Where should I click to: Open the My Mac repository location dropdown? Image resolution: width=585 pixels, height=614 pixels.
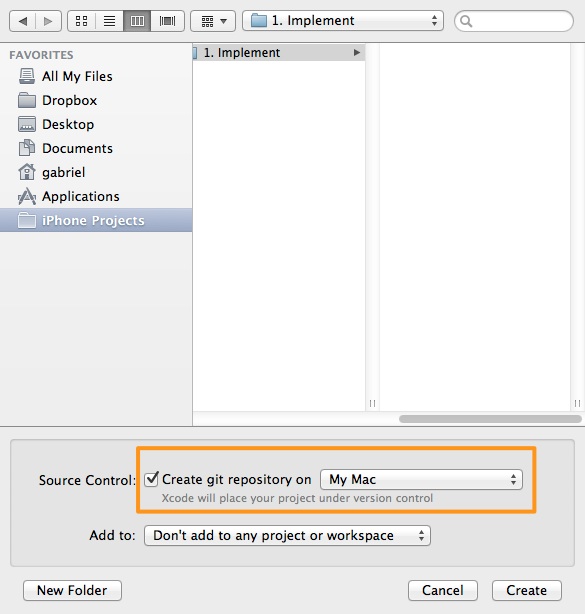(421, 480)
